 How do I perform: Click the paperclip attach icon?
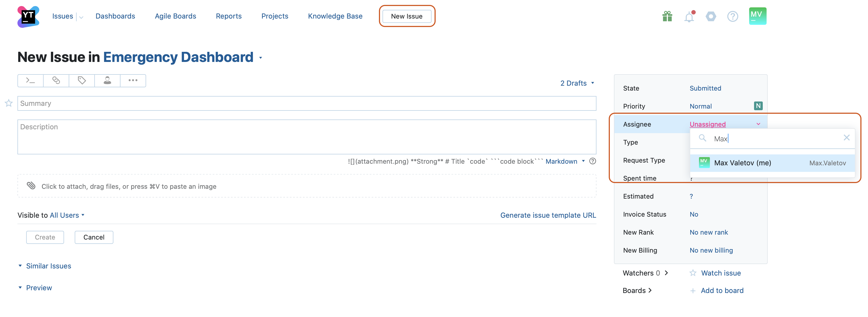coord(31,186)
